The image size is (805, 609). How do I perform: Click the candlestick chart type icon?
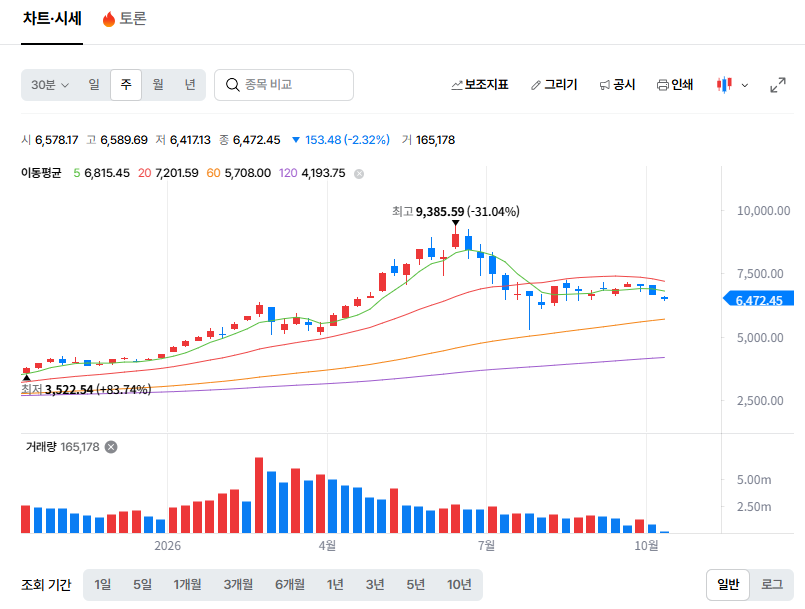point(724,85)
